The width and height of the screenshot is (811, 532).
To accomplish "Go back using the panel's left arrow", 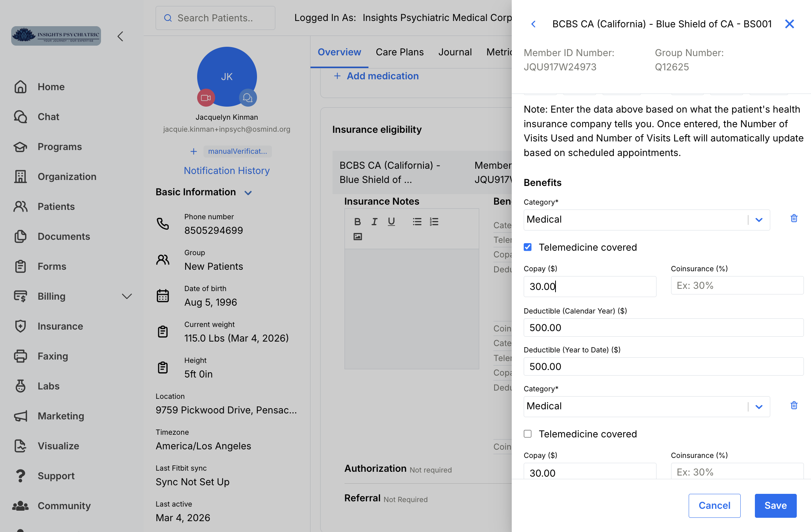I will point(533,24).
